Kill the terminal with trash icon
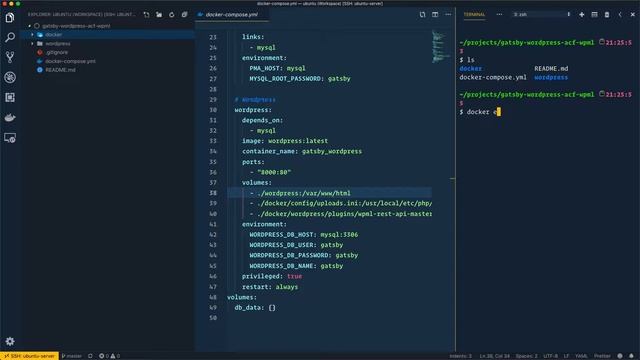The height and width of the screenshot is (360, 640). pos(607,15)
